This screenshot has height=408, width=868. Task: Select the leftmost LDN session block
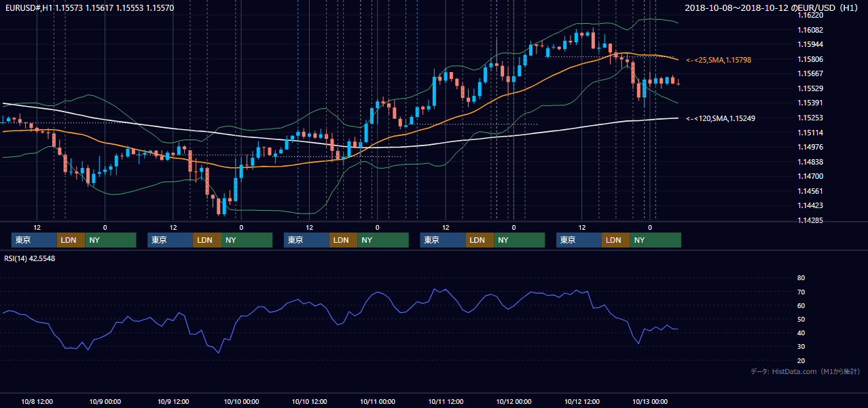[71, 240]
